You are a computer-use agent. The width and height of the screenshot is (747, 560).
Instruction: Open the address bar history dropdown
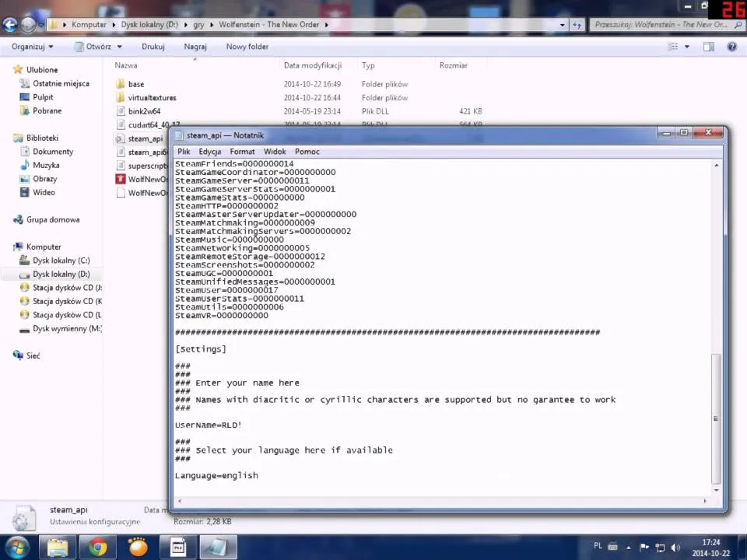click(x=563, y=25)
